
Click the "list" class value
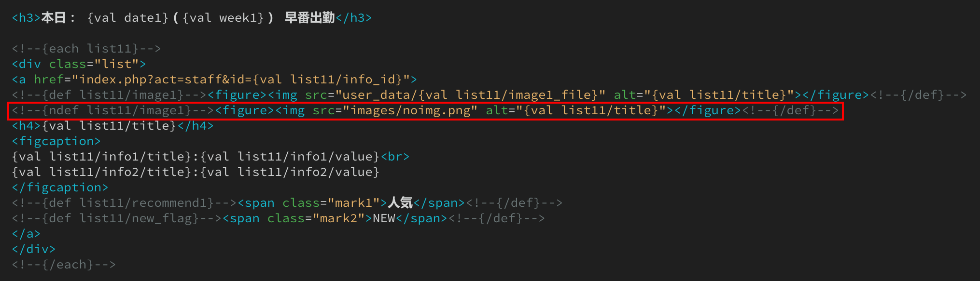tap(117, 64)
